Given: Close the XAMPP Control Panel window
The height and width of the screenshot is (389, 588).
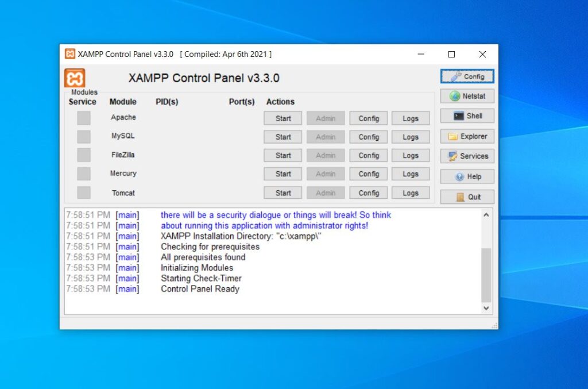Looking at the screenshot, I should point(482,54).
